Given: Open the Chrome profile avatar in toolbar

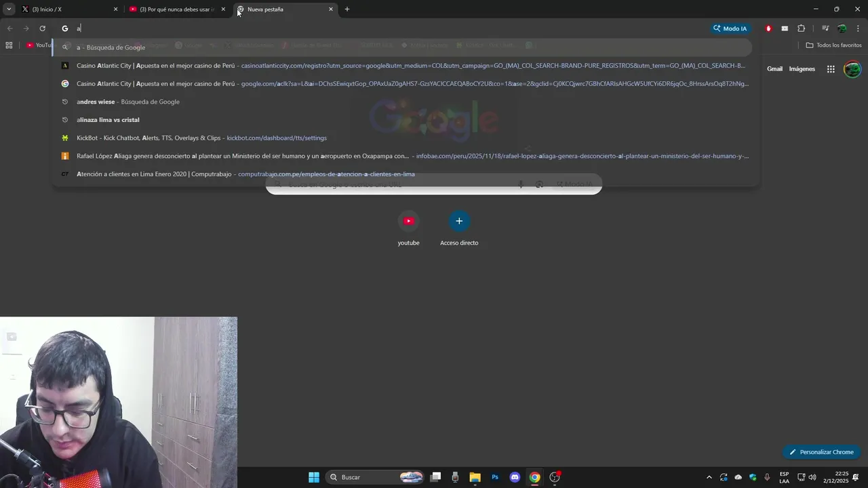Looking at the screenshot, I should (842, 28).
